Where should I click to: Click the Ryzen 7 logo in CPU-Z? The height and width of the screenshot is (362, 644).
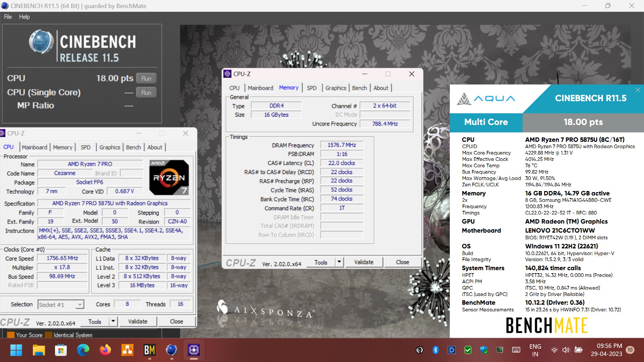tap(169, 177)
